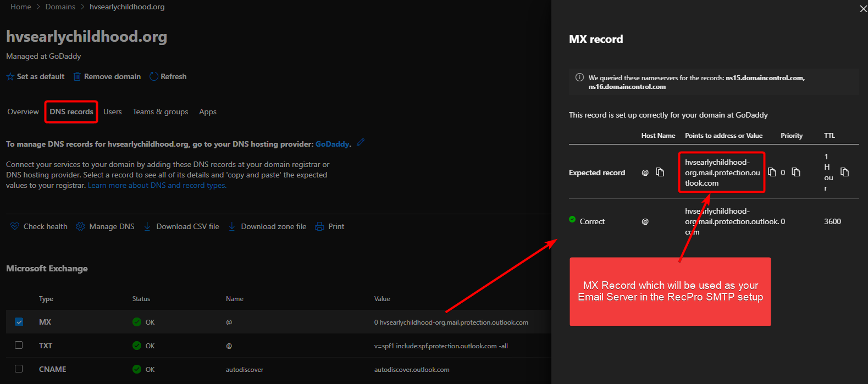Viewport: 868px width, 384px height.
Task: Click the Correct row TTL value 3600
Action: (x=832, y=221)
